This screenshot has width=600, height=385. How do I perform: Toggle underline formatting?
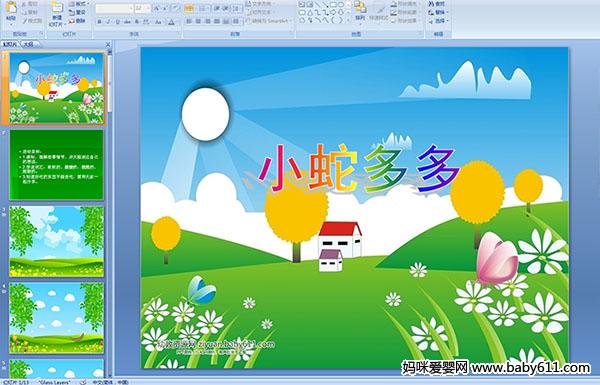coord(117,22)
